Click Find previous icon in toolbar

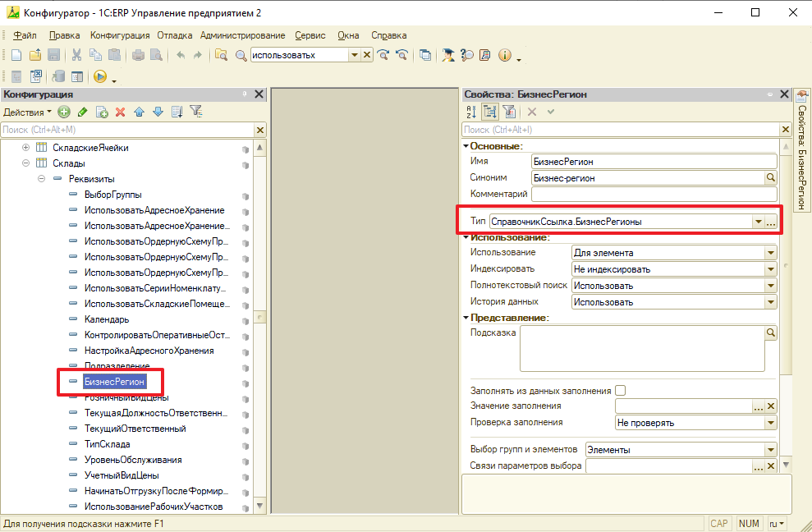401,55
